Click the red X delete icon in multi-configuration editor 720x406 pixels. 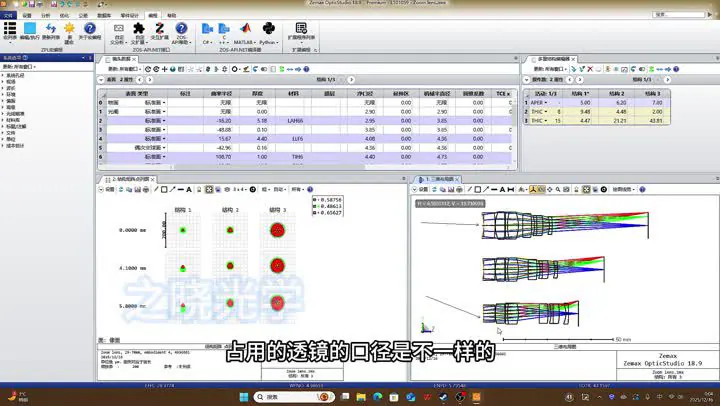point(590,69)
